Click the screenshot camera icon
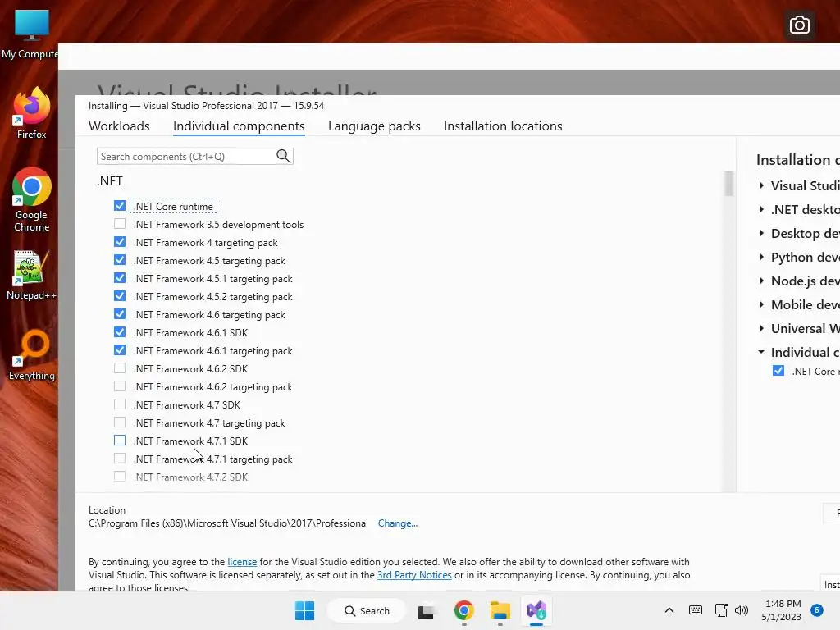Screen dimensions: 840x630 [799, 25]
